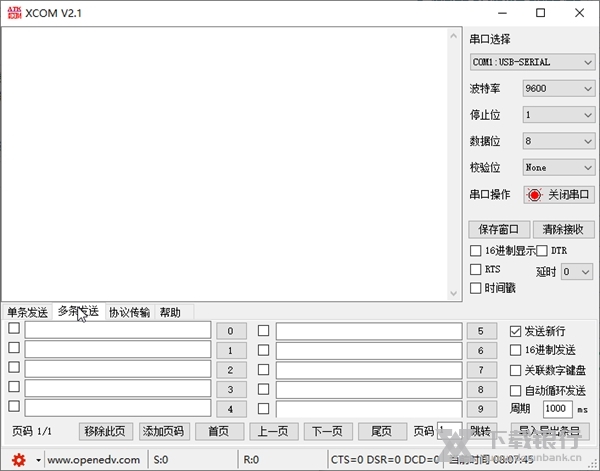The height and width of the screenshot is (471, 600).
Task: Jump to last page with 尾页
Action: [x=382, y=432]
